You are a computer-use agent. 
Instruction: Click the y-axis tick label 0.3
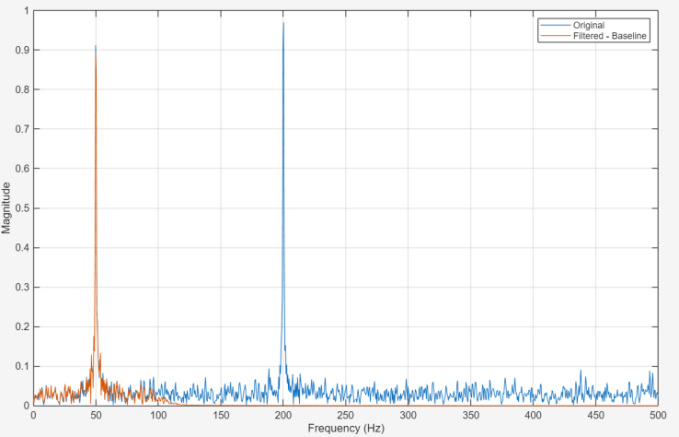coord(21,287)
